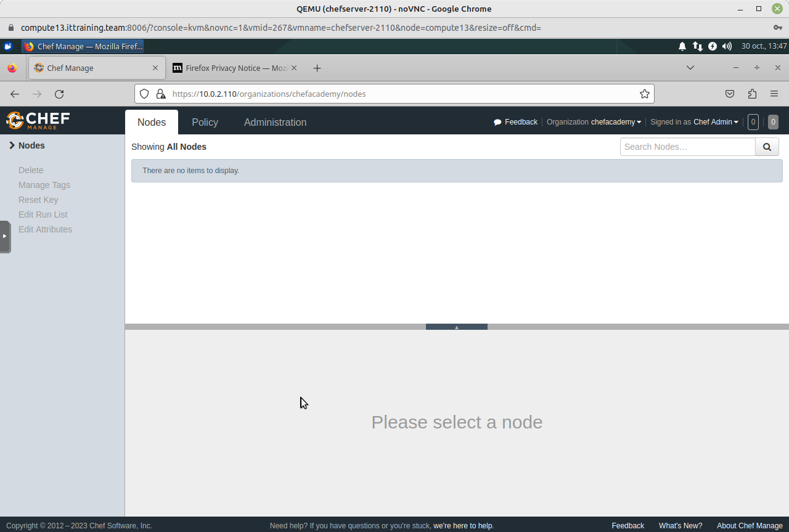The image size is (789, 532).
Task: Switch to the Administration tab
Action: [275, 122]
